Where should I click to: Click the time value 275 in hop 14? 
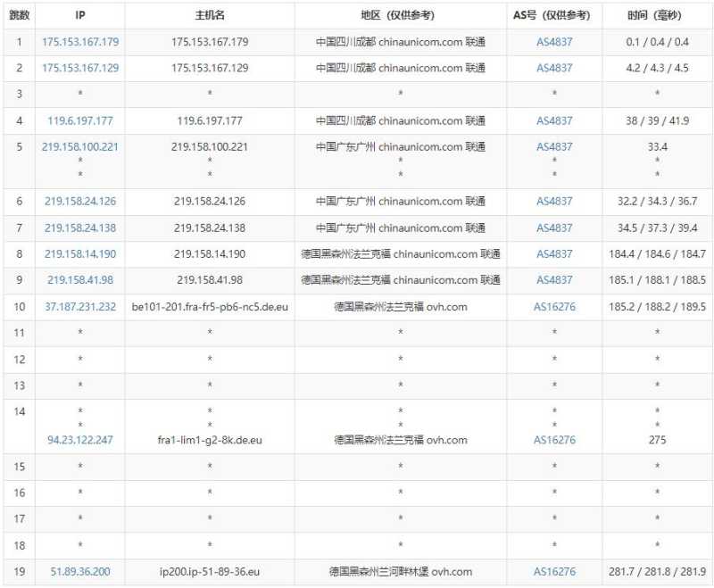point(657,440)
